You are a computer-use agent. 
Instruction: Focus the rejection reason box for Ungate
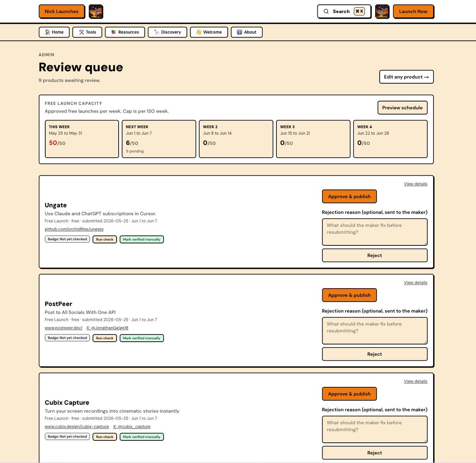(x=374, y=232)
